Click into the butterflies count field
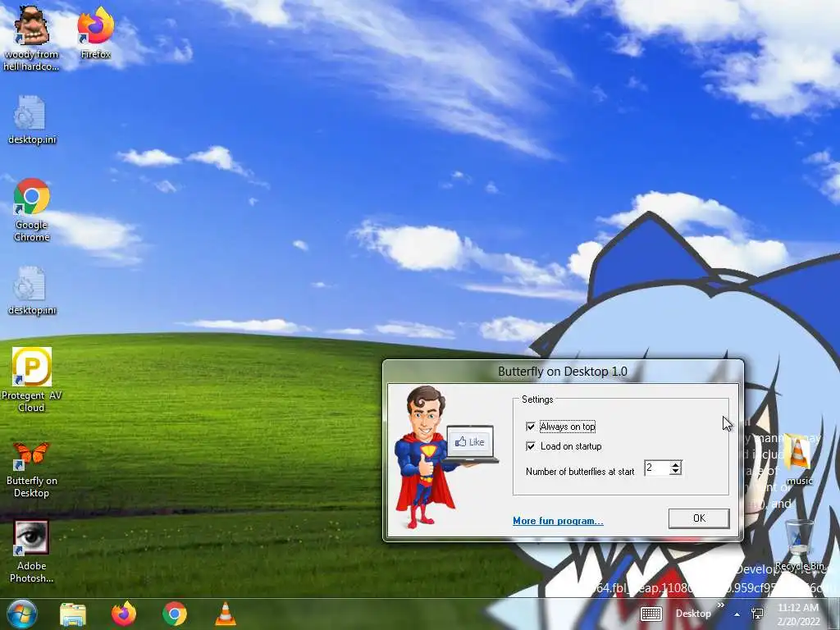 657,468
